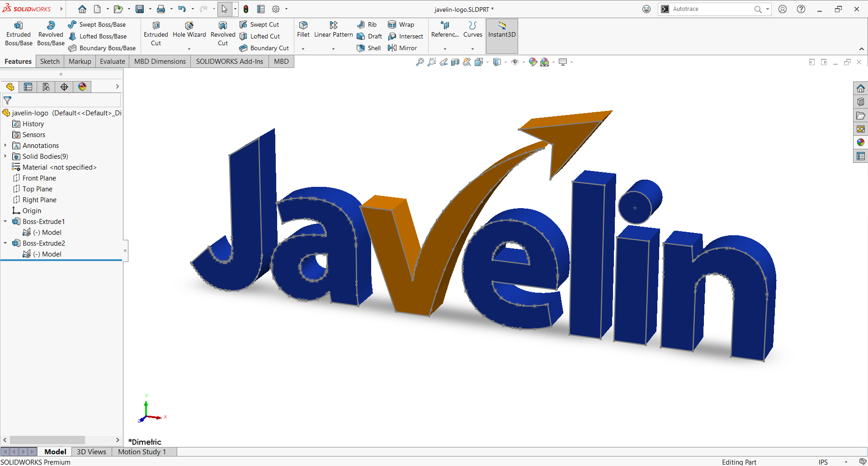Viewport: 868px width, 466px height.
Task: Choose the Lofted Cut command
Action: coord(259,36)
